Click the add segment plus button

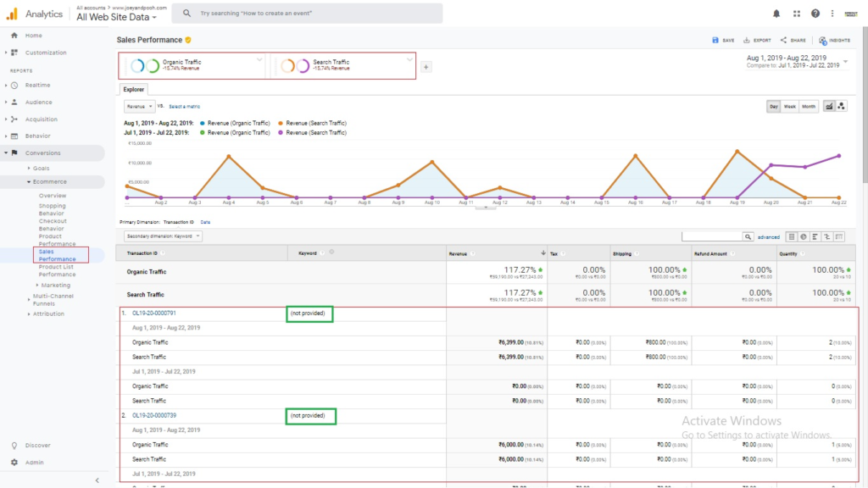426,66
